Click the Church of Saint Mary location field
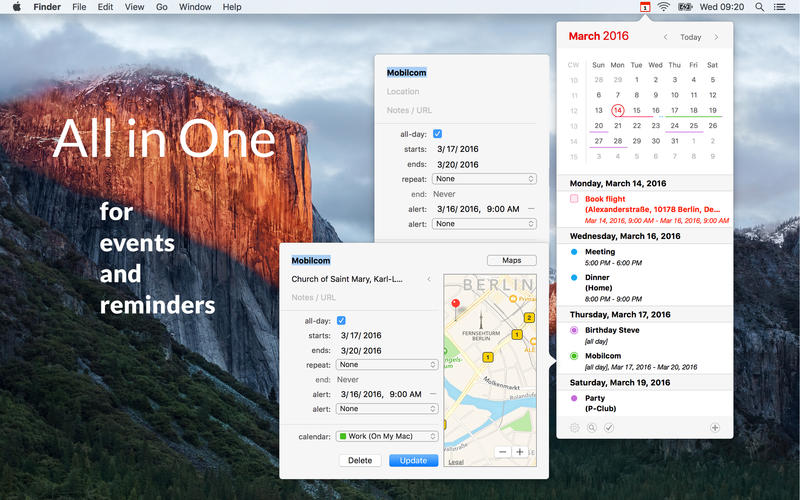 coord(347,279)
